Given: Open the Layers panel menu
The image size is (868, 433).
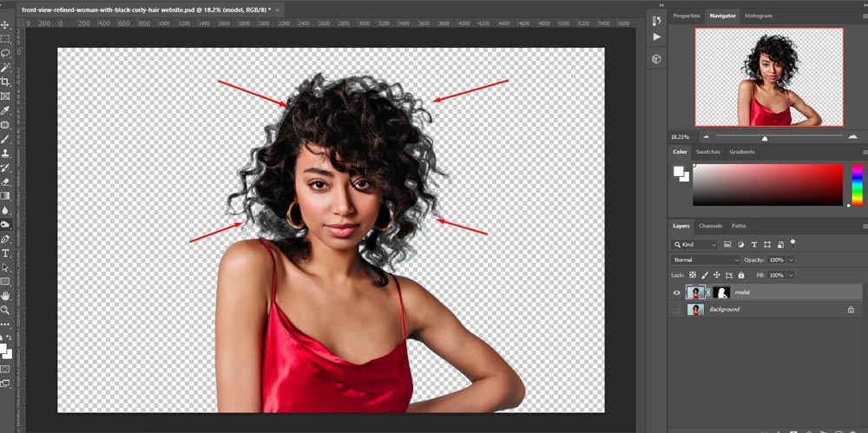Looking at the screenshot, I should pos(865,226).
